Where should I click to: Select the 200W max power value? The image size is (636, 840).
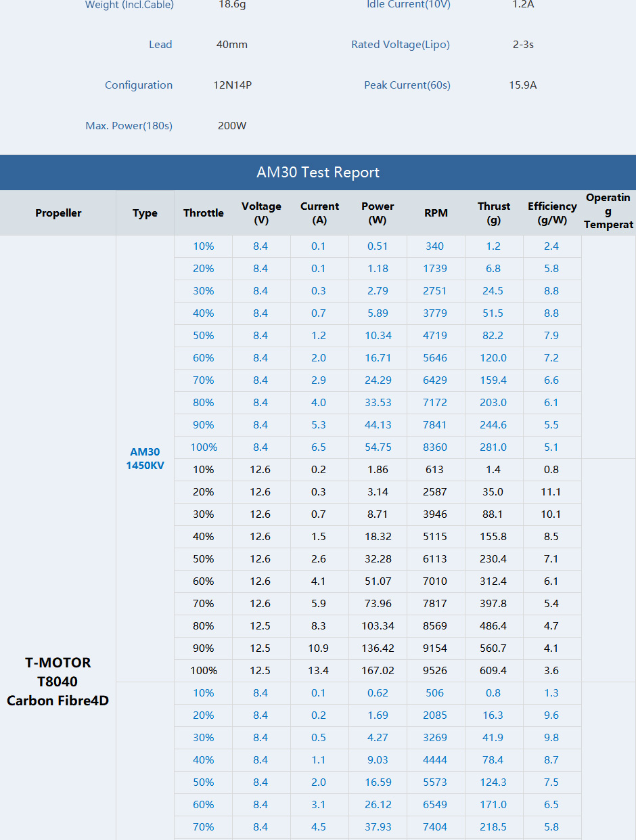coord(232,126)
